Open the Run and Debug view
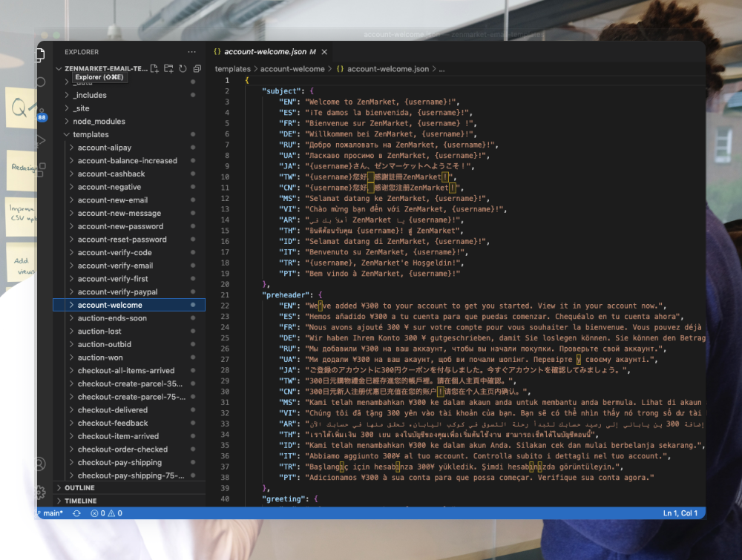The width and height of the screenshot is (742, 560). click(x=41, y=140)
